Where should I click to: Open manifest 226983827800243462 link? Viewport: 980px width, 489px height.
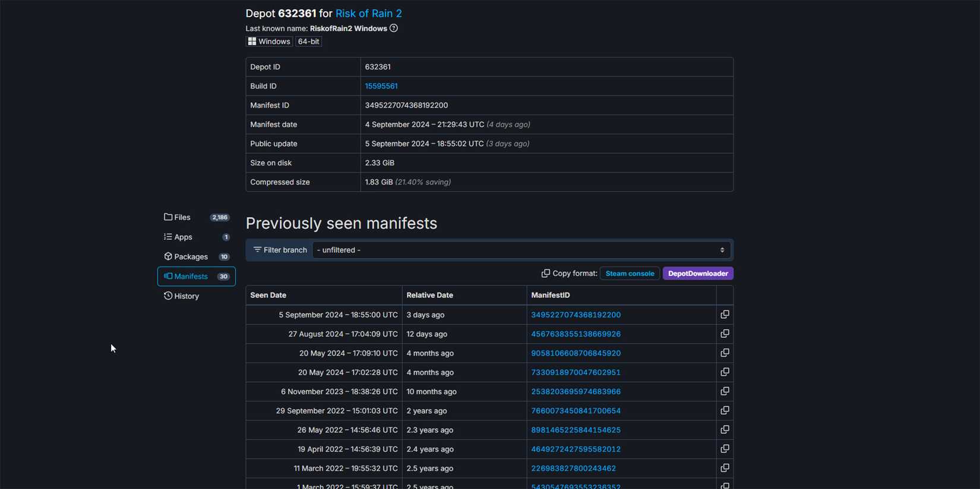pos(573,468)
